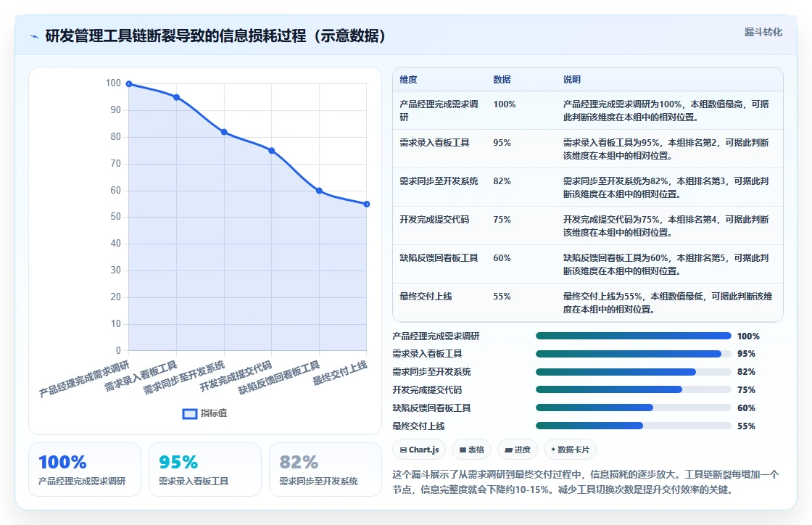
Task: Click the 说明 column header
Action: click(x=572, y=80)
